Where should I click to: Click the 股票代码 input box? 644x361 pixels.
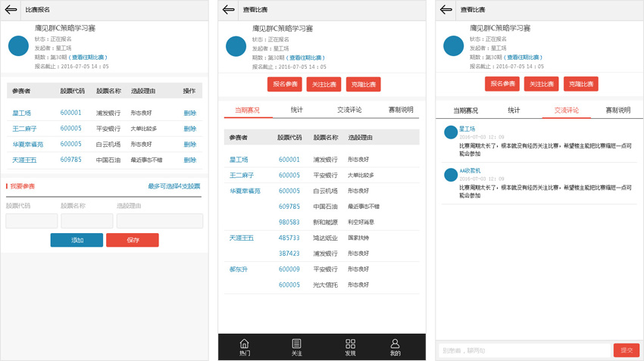32,221
